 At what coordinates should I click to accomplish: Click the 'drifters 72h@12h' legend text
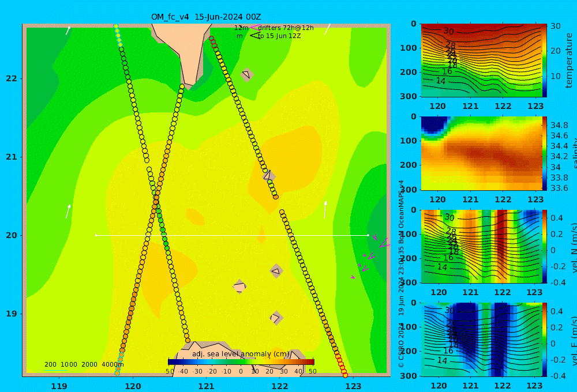pyautogui.click(x=286, y=28)
